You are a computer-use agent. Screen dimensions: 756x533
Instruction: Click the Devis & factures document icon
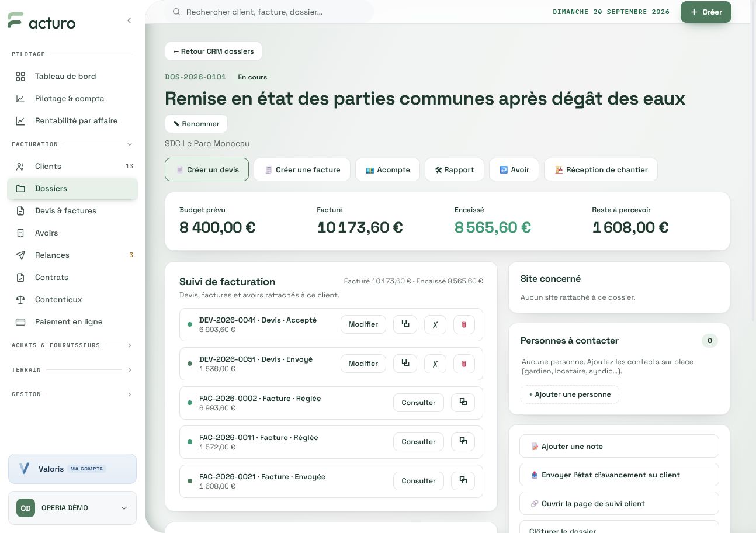click(20, 211)
